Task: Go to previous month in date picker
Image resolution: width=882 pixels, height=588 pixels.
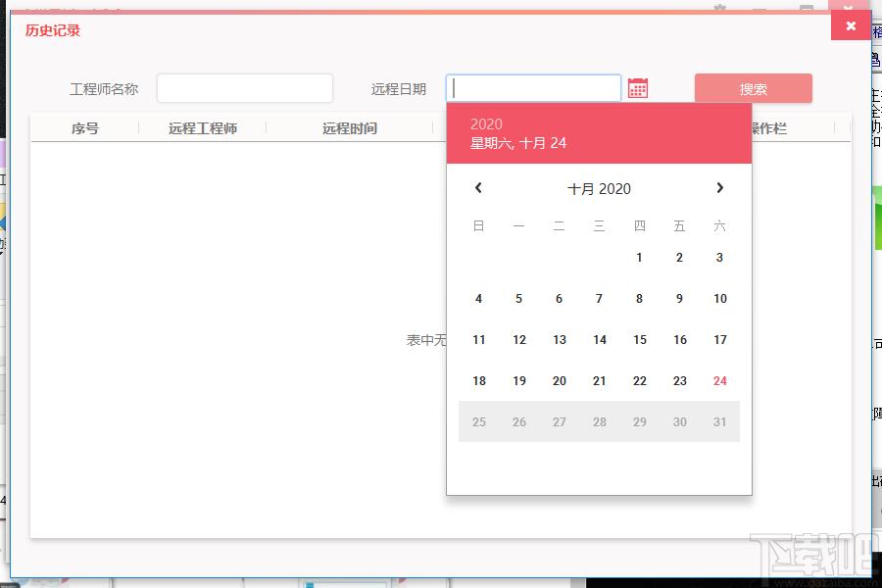Action: [478, 188]
